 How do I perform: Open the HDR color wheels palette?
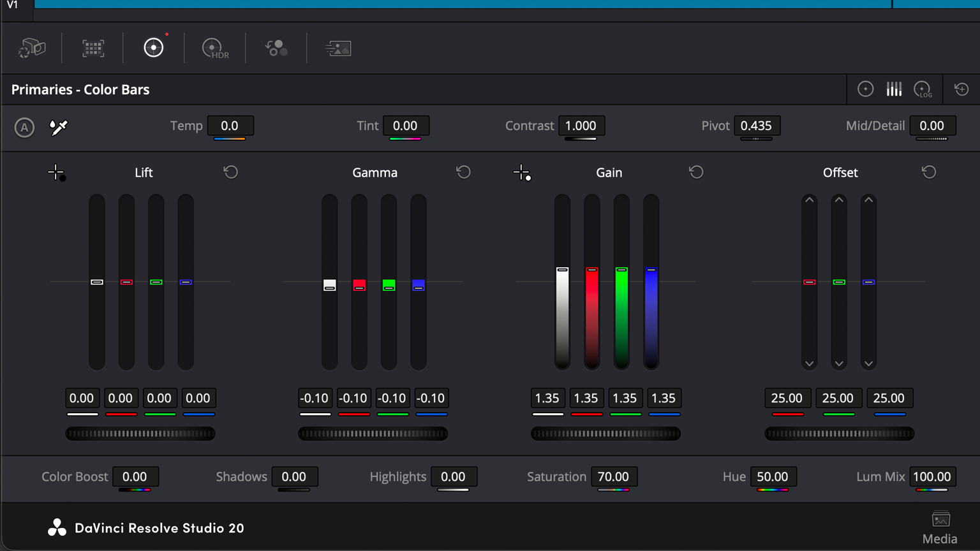215,48
